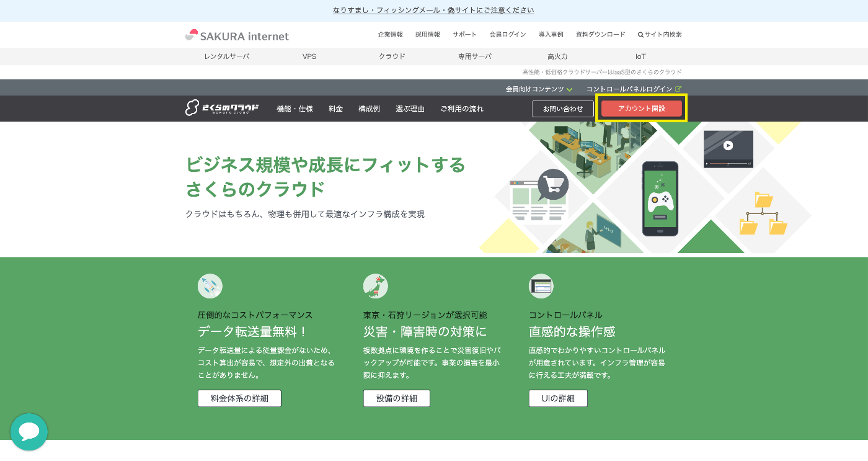
Task: Open the chat bubble widget
Action: tap(29, 432)
